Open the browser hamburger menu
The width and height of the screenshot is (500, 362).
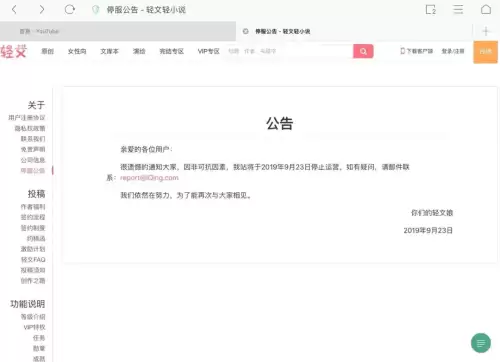click(458, 9)
